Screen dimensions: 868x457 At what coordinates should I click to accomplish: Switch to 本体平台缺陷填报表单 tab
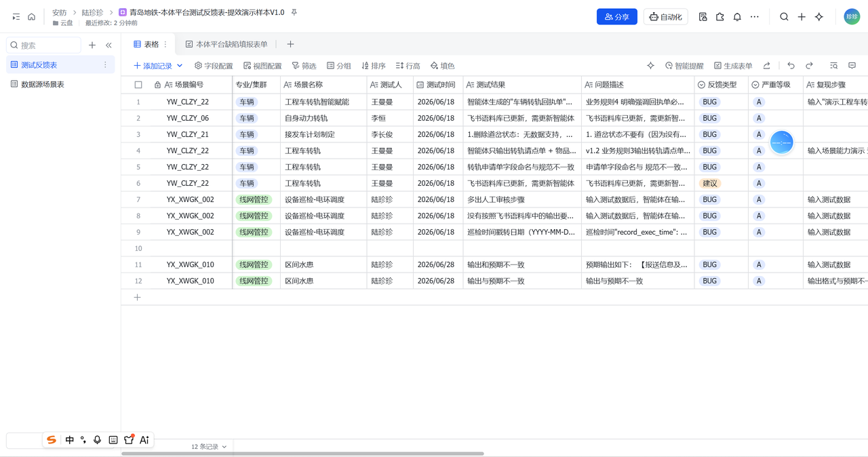(226, 44)
